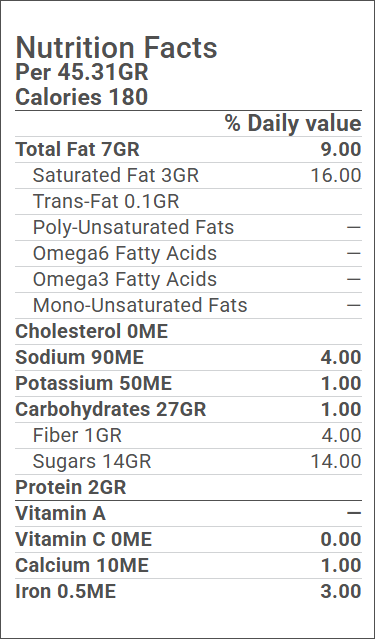This screenshot has width=375, height=639.
Task: Click the Trans-Fat 0.1GR row
Action: [188, 202]
